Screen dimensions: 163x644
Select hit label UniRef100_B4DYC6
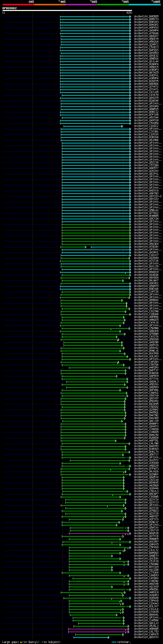click(x=146, y=191)
